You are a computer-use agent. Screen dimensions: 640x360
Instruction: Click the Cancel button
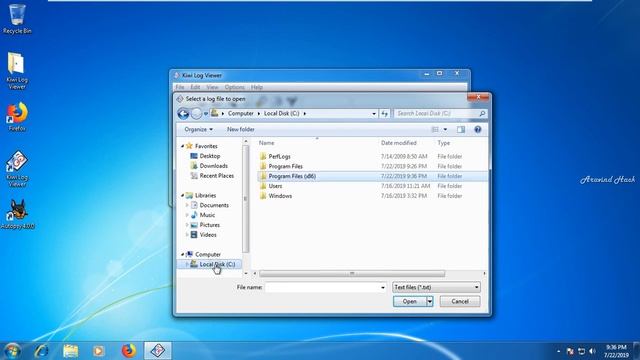[460, 302]
